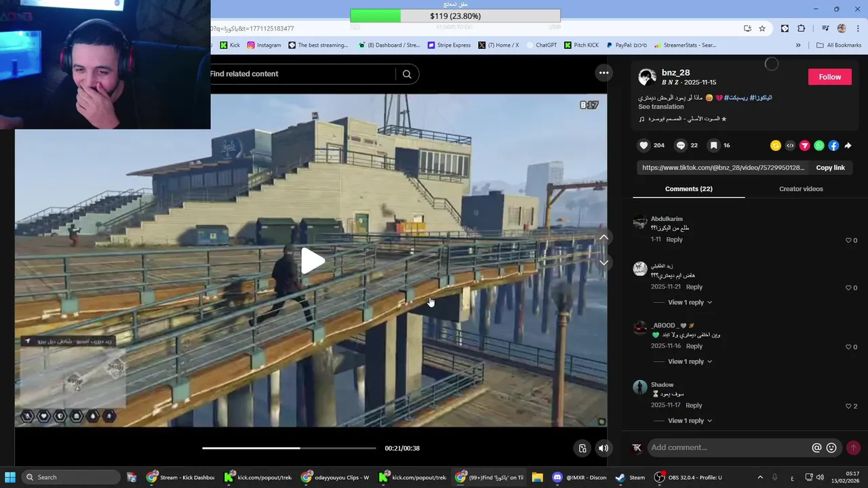This screenshot has width=868, height=488.
Task: Reply to Shadow's comment
Action: 694,405
